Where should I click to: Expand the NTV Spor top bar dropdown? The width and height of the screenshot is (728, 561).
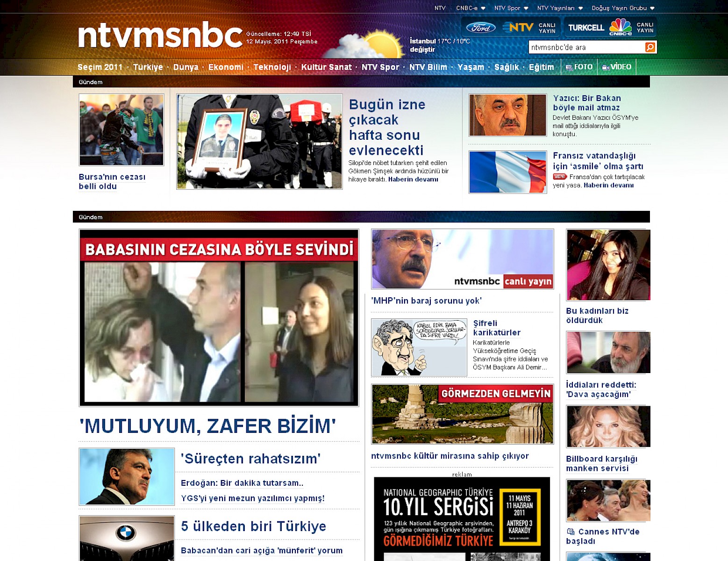(511, 8)
